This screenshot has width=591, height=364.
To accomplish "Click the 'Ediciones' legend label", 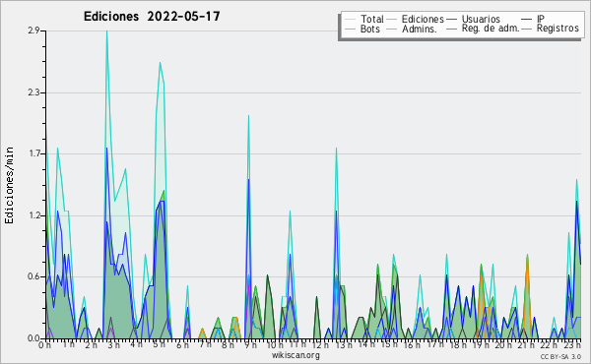I will [423, 19].
